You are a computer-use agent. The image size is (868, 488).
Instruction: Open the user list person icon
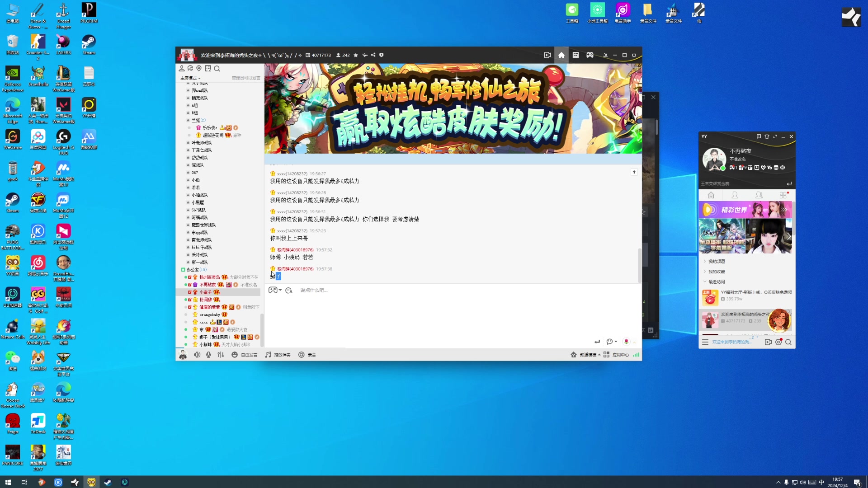pos(182,69)
